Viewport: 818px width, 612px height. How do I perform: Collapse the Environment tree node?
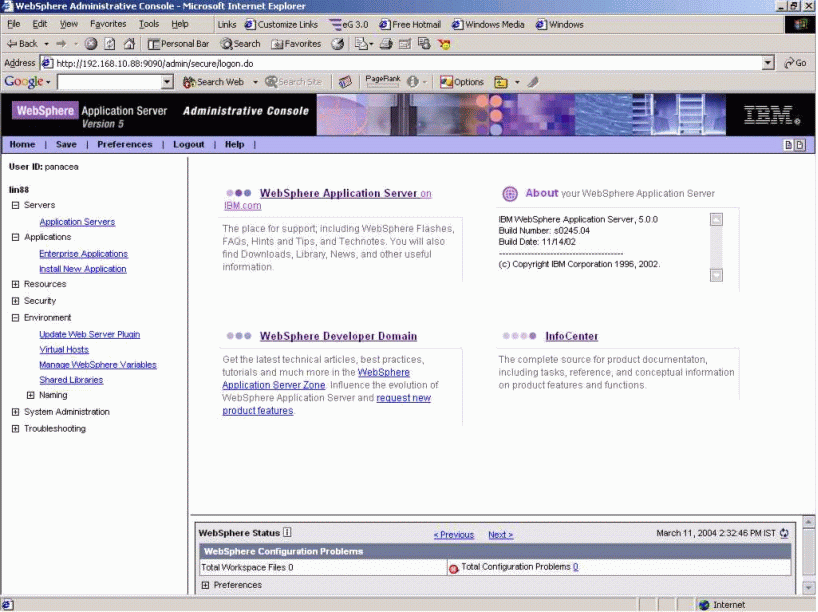click(16, 318)
